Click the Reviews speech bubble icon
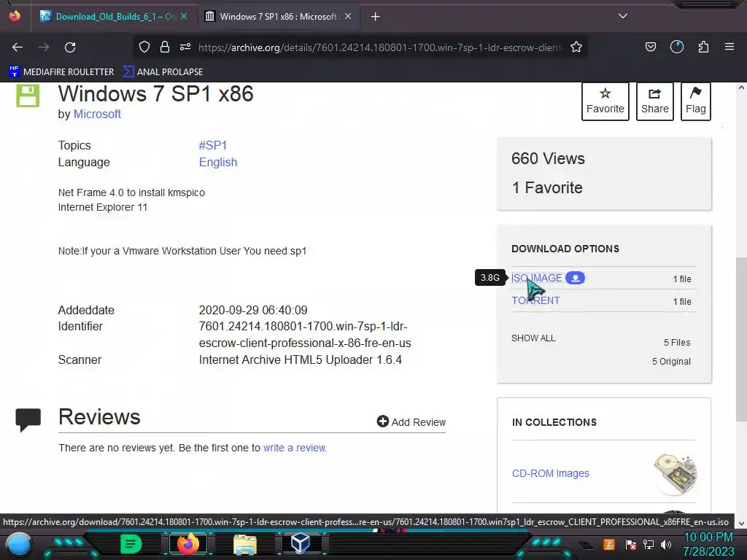Image resolution: width=747 pixels, height=560 pixels. pos(28,419)
